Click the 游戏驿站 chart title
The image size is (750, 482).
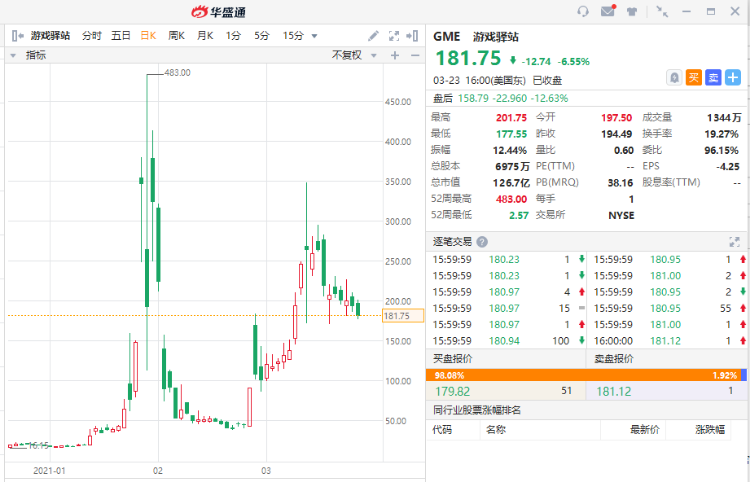click(x=50, y=36)
